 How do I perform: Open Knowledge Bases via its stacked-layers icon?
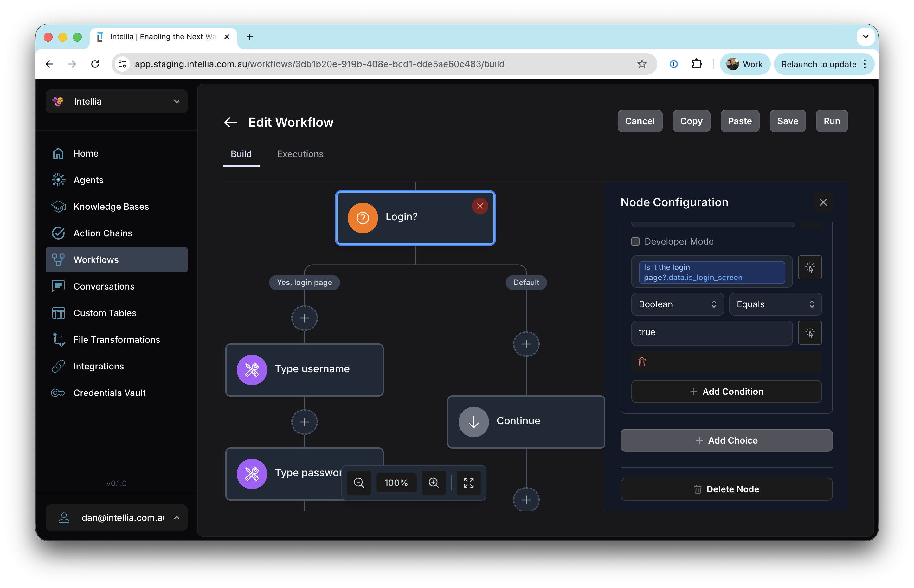pyautogui.click(x=58, y=206)
